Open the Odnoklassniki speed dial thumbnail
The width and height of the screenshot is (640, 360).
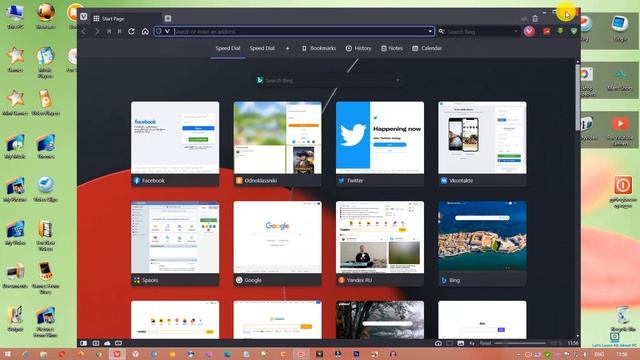278,144
